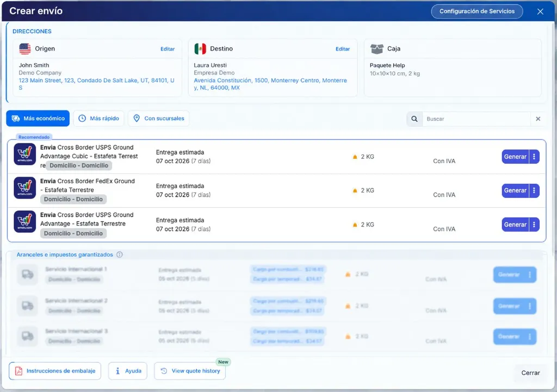557x392 pixels.
Task: Click Envia logo for USPS Ground Advantage Terrestre
Action: click(25, 222)
